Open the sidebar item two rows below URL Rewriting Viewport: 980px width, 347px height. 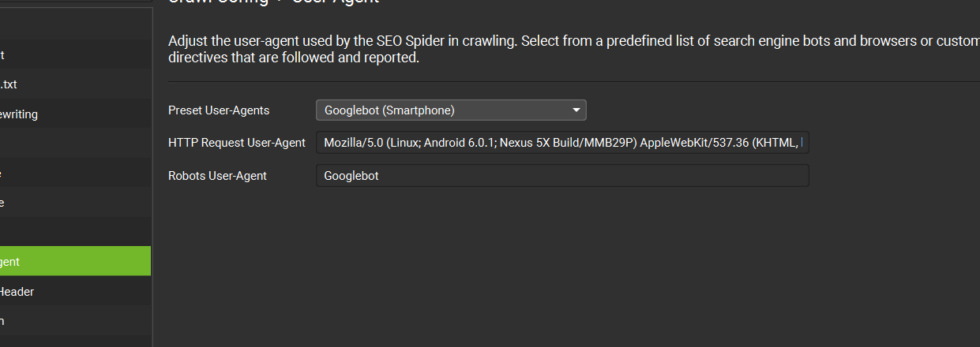pos(75,173)
